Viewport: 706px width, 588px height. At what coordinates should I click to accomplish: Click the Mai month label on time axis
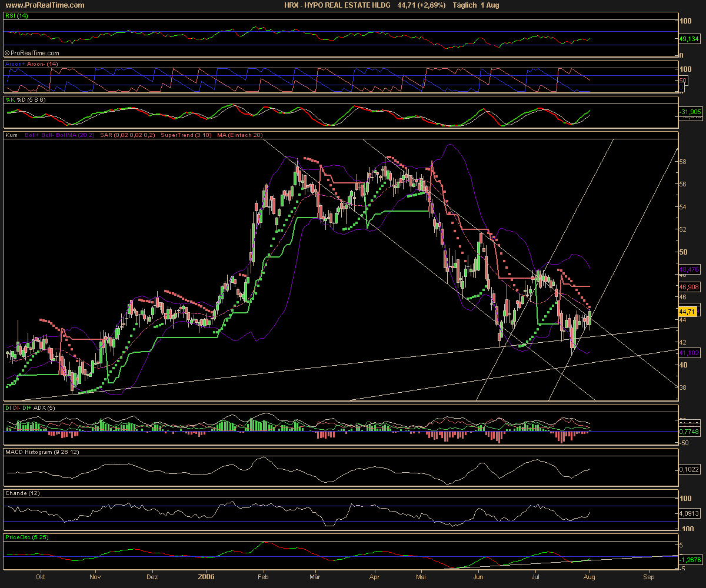click(x=420, y=577)
